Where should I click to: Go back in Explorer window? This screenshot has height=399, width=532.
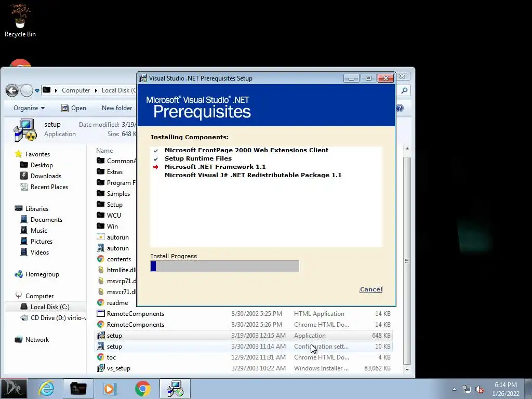[12, 90]
